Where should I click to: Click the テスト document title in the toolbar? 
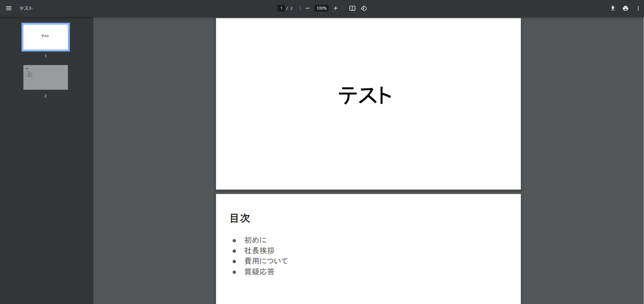point(26,8)
